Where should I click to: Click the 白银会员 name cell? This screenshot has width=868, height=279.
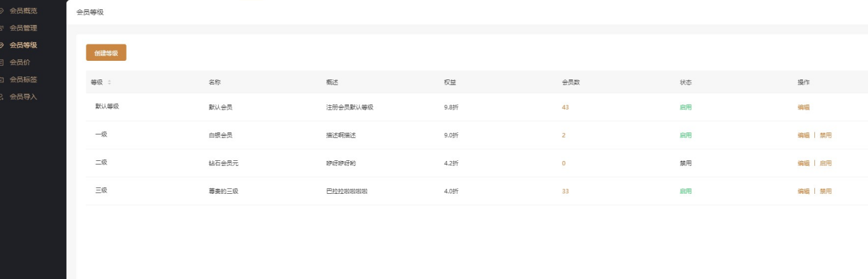tap(220, 134)
